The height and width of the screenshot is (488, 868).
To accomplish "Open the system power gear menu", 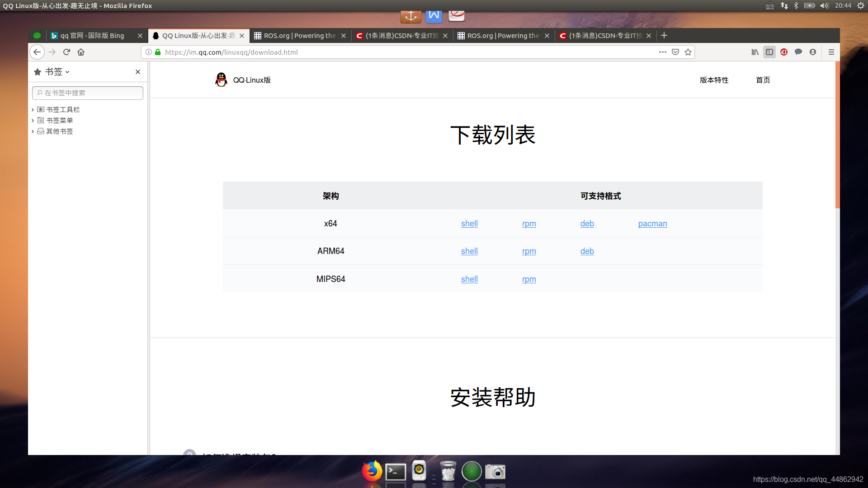I will (861, 5).
